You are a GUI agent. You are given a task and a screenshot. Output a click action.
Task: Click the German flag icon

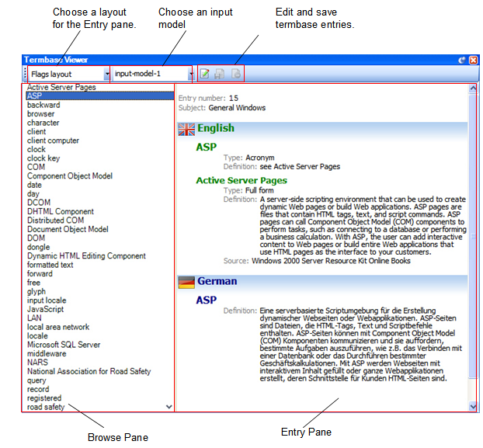[x=186, y=283]
